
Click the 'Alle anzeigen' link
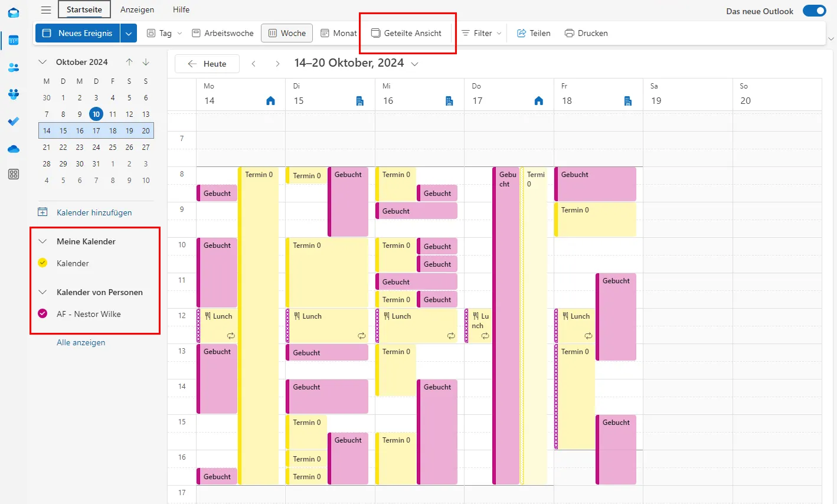[81, 342]
